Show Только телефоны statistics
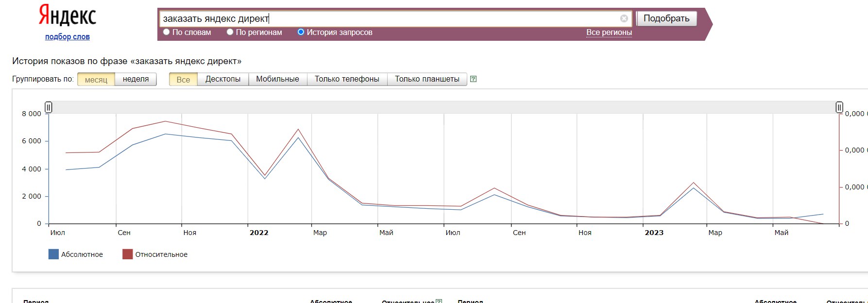The height and width of the screenshot is (303, 868). 347,79
